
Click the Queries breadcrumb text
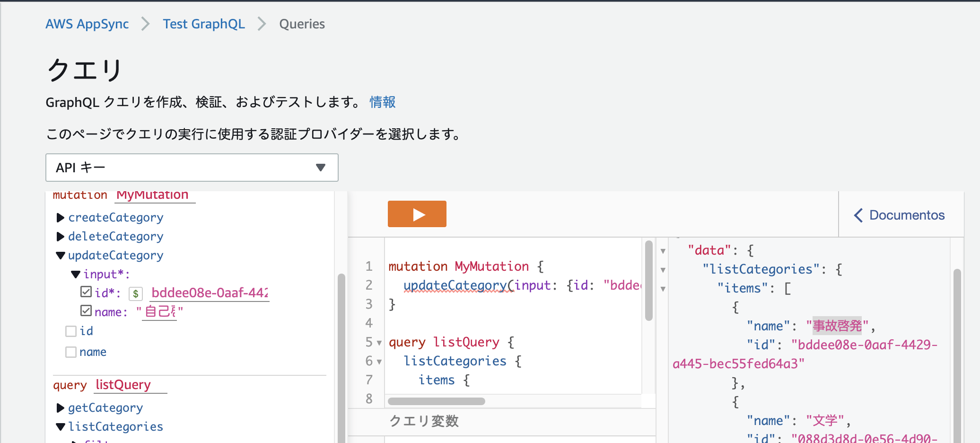point(302,24)
